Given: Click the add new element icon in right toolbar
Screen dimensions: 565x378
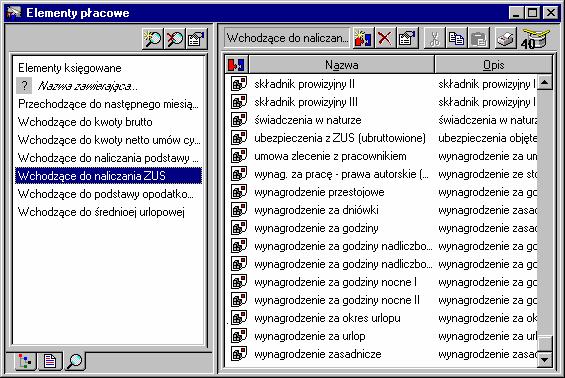Looking at the screenshot, I should point(363,38).
